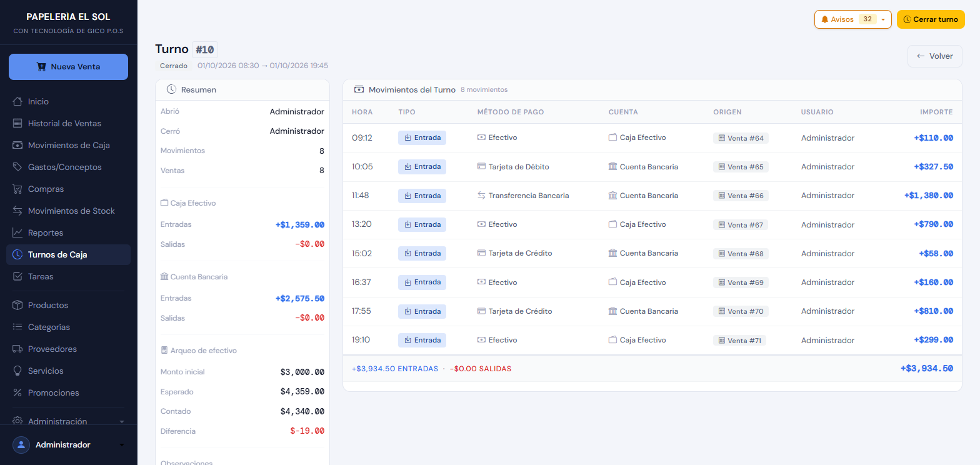The width and height of the screenshot is (980, 465).
Task: Click the Movimientos de Stock arrows icon
Action: (x=17, y=211)
